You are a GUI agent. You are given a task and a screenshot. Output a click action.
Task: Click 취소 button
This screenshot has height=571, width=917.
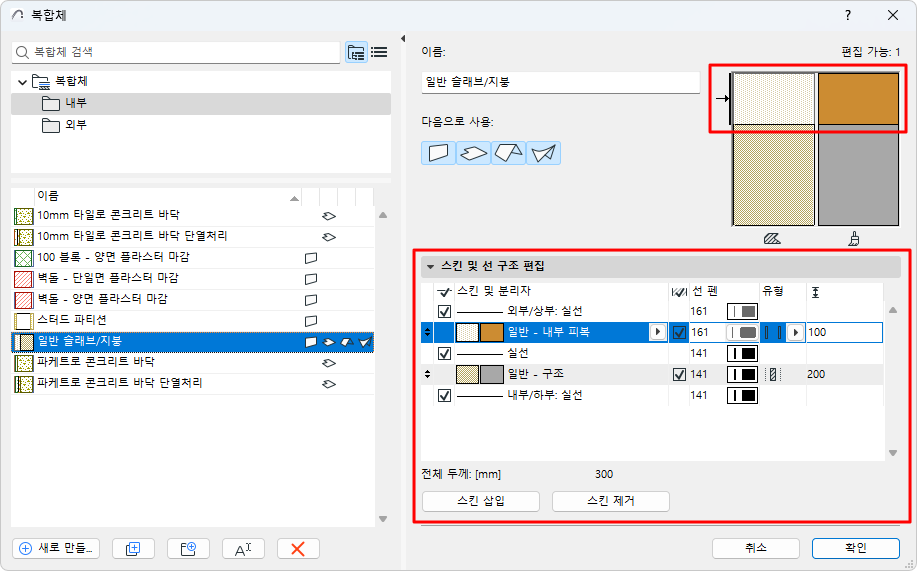(x=756, y=548)
